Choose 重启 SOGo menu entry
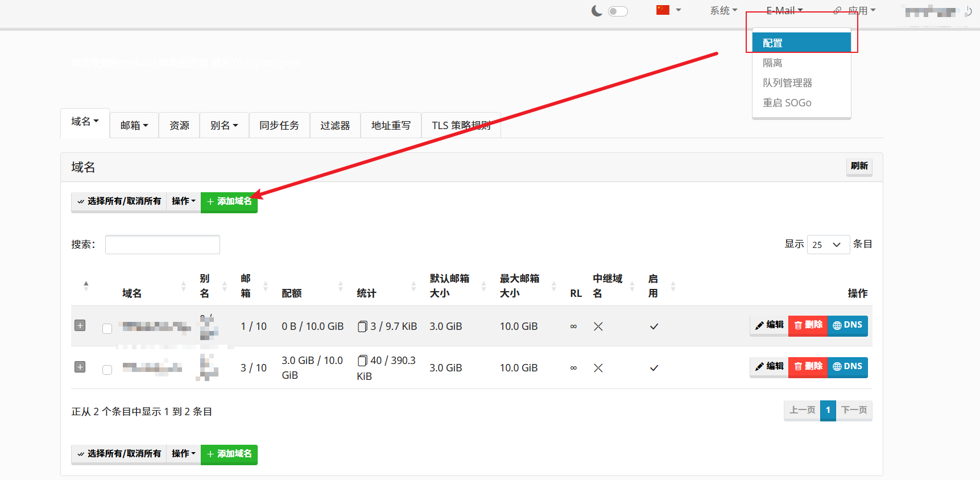 click(x=801, y=102)
